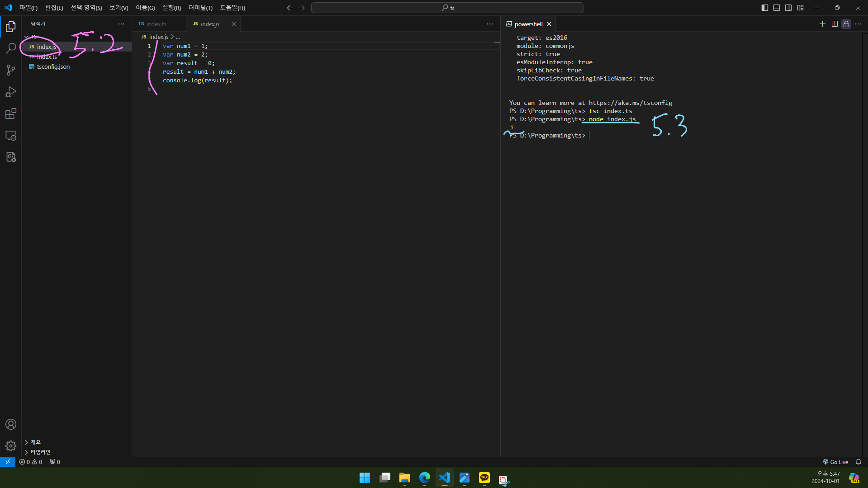Viewport: 868px width, 488px height.
Task: Expand the 개요 outline section
Action: point(77,442)
